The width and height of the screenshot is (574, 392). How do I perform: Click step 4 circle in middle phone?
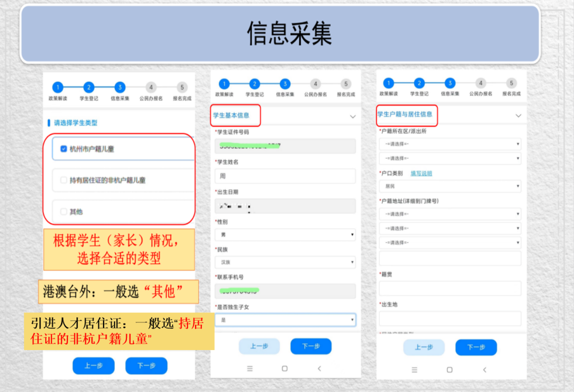pyautogui.click(x=315, y=84)
